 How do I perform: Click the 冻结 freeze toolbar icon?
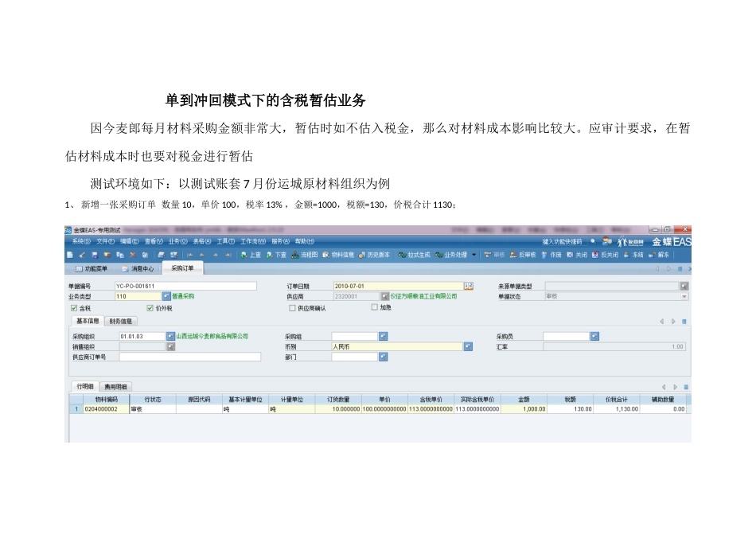pos(633,255)
